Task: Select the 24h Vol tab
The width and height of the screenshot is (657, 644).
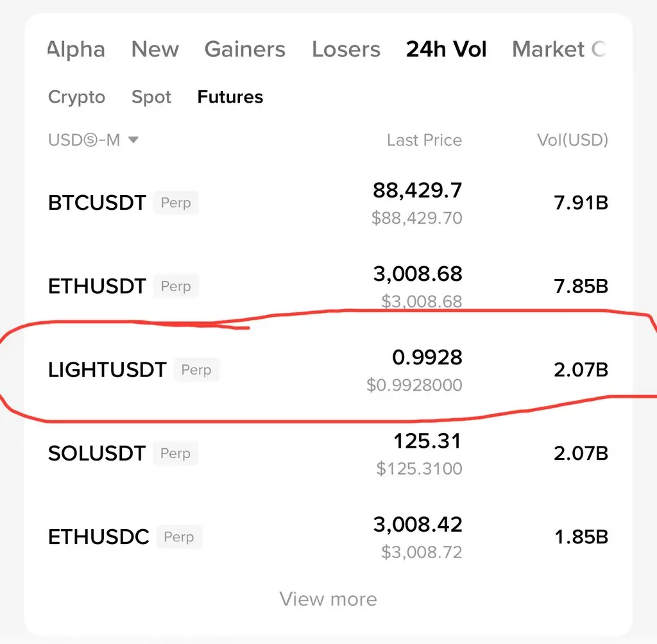Action: (x=447, y=49)
